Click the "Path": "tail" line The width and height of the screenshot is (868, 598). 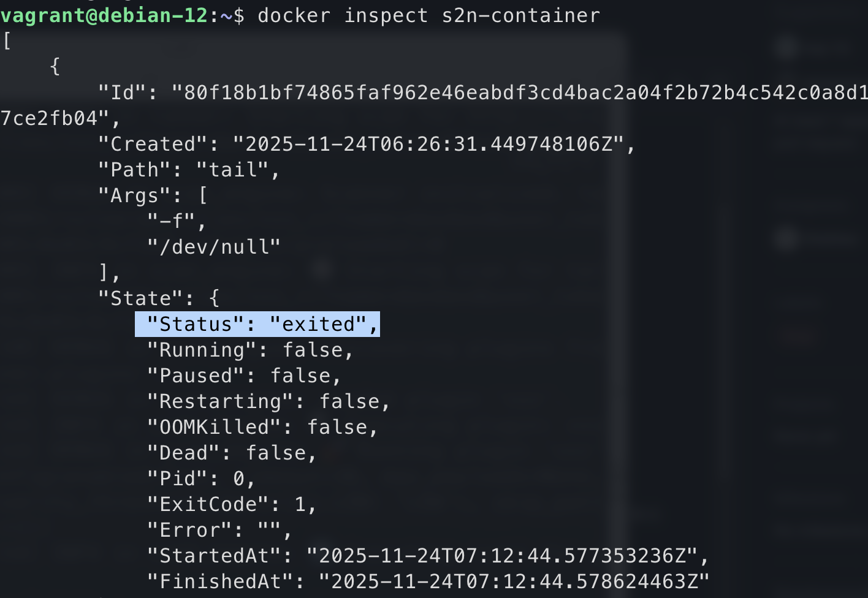pos(189,170)
